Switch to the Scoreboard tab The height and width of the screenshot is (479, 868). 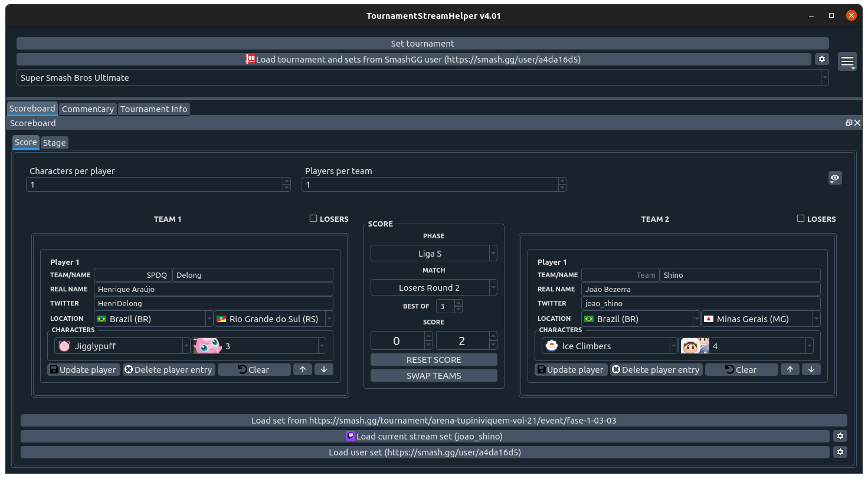32,109
